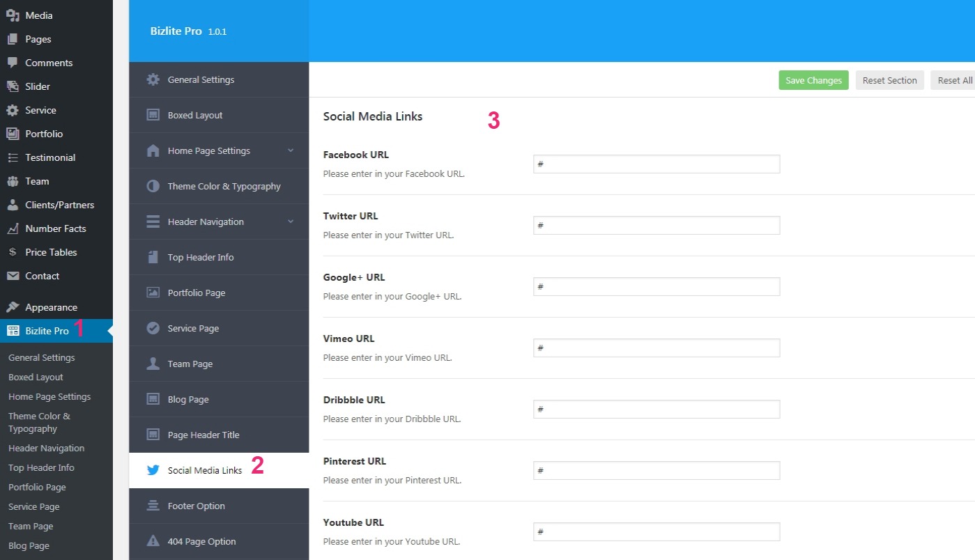Click the Header Navigation hamburger icon

[x=153, y=221]
